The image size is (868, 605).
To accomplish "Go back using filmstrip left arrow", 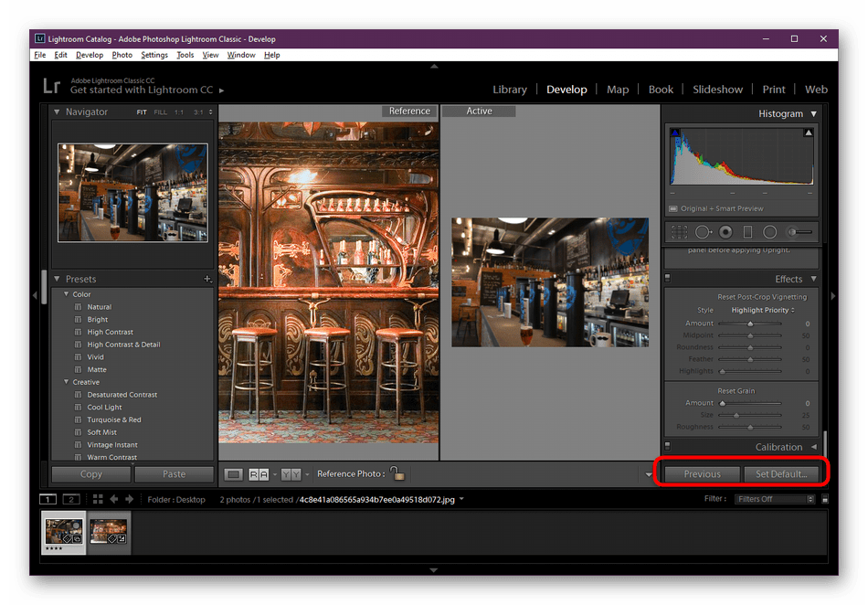I will (113, 499).
